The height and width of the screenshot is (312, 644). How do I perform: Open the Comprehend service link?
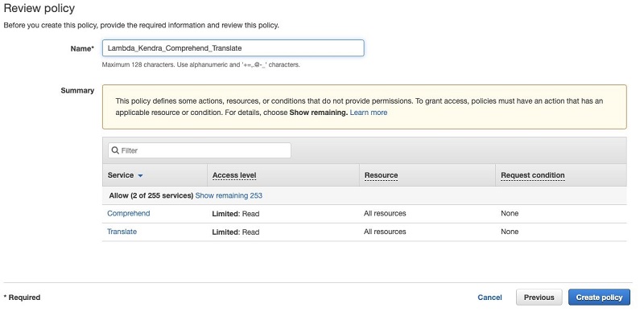pyautogui.click(x=129, y=213)
